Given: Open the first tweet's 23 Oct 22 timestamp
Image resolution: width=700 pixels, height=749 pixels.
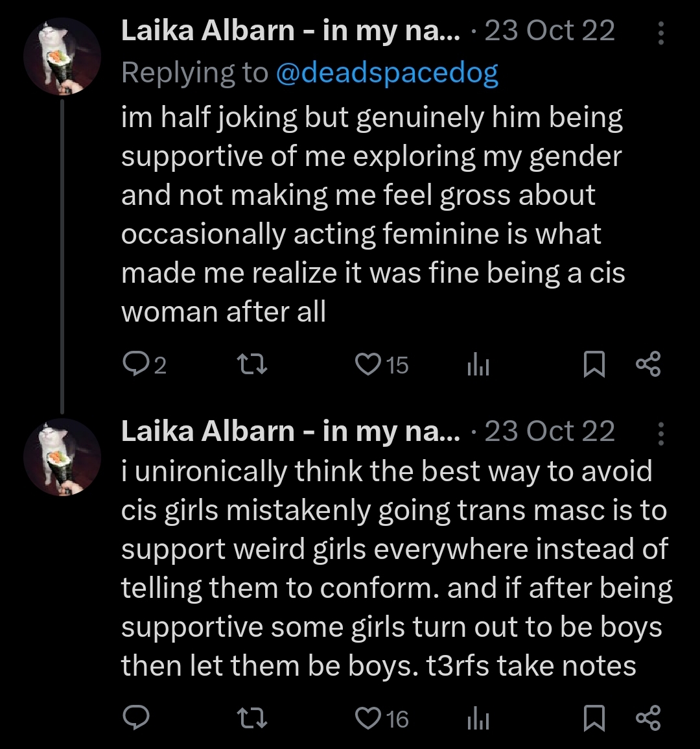Looking at the screenshot, I should click(550, 31).
